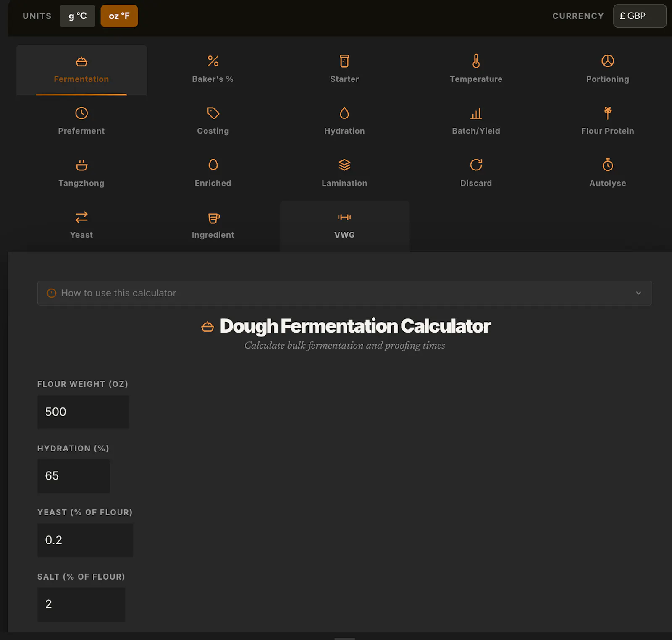
Task: Click the Autolyse timer icon
Action: click(x=608, y=165)
